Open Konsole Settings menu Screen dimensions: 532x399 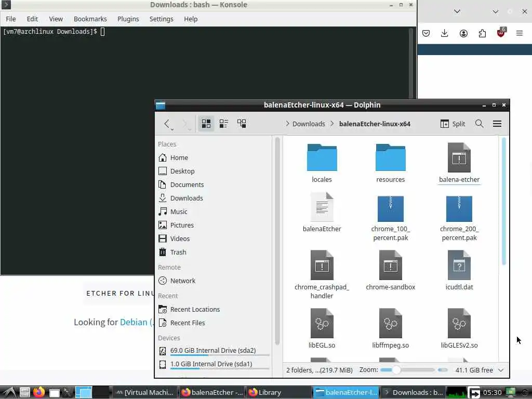[x=161, y=19]
